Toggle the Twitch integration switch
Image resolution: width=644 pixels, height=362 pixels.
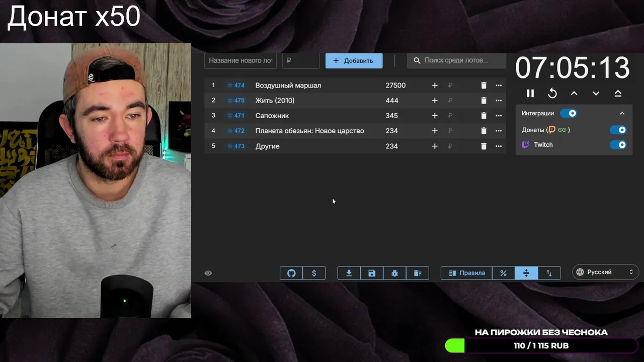pos(618,145)
